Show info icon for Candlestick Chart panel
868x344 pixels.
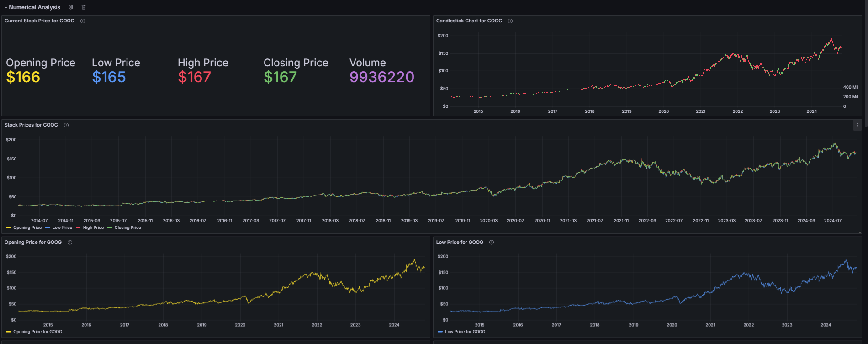[x=510, y=21]
